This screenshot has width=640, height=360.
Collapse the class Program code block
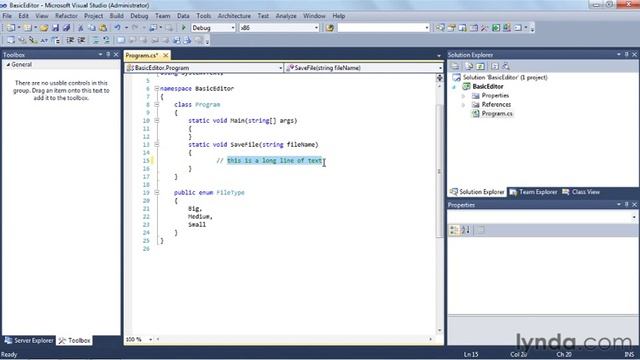click(x=156, y=104)
